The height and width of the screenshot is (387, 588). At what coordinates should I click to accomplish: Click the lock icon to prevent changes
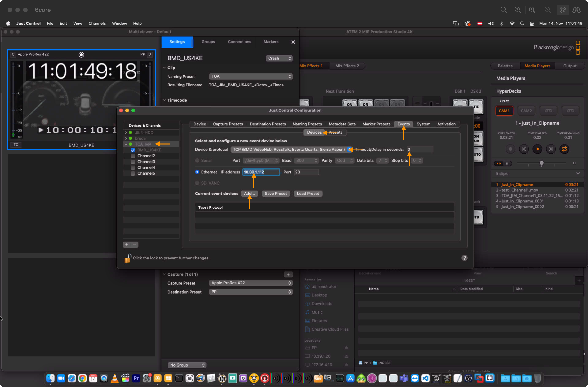point(127,258)
